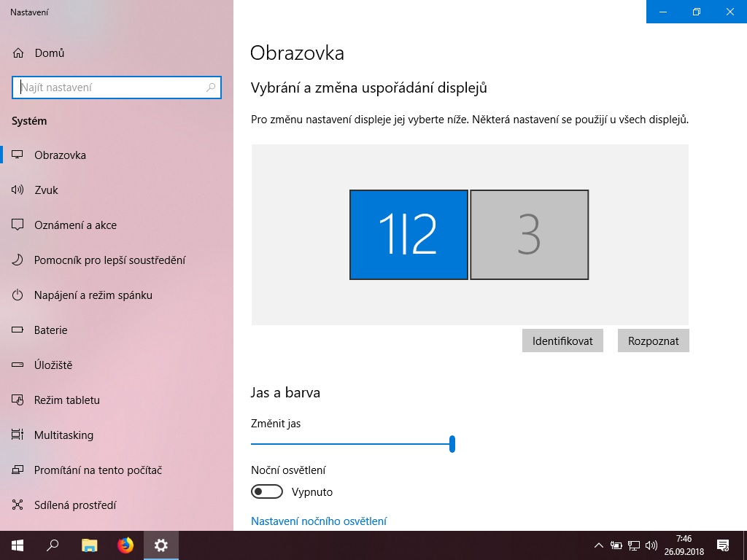This screenshot has width=747, height=560.
Task: Select the 1|2 display rectangle
Action: (409, 235)
